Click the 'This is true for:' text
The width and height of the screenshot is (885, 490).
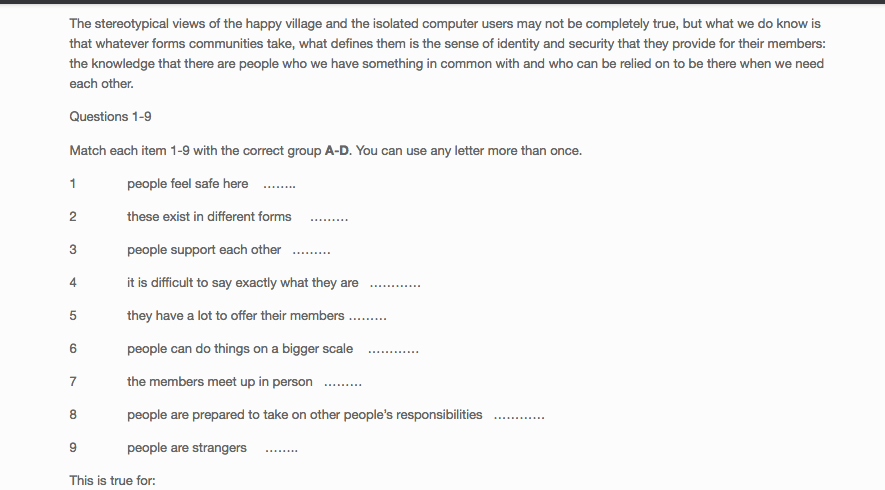[112, 480]
